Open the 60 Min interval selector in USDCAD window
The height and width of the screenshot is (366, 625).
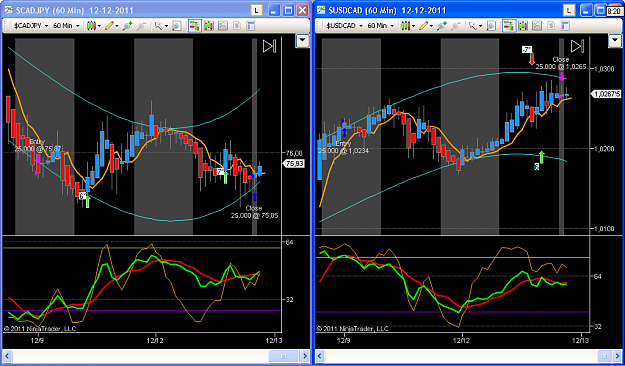380,26
